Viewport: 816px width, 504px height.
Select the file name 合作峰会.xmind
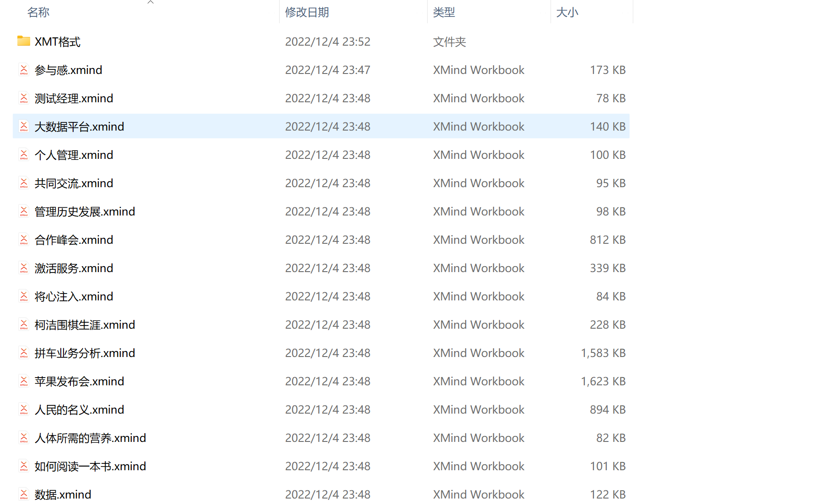click(74, 240)
